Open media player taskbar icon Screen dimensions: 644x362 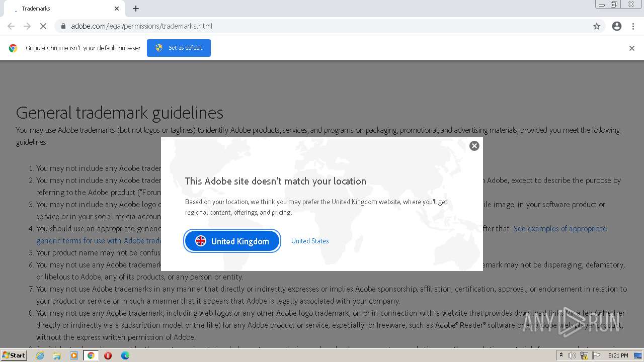pyautogui.click(x=74, y=355)
